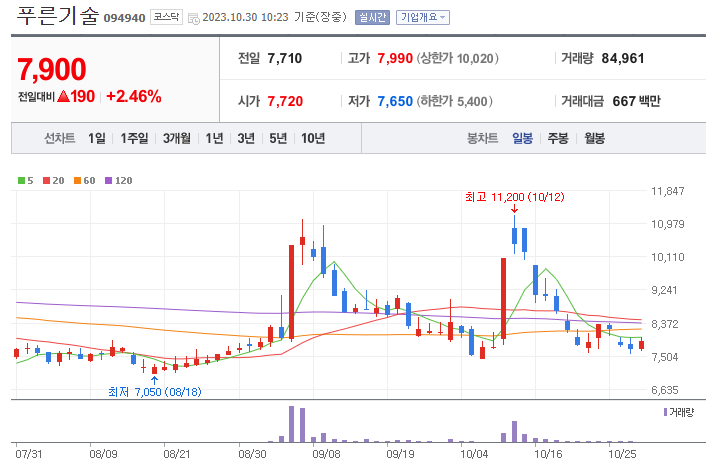This screenshot has height=473, width=706.
Task: Select the 3개월 line chart tab
Action: (176, 138)
